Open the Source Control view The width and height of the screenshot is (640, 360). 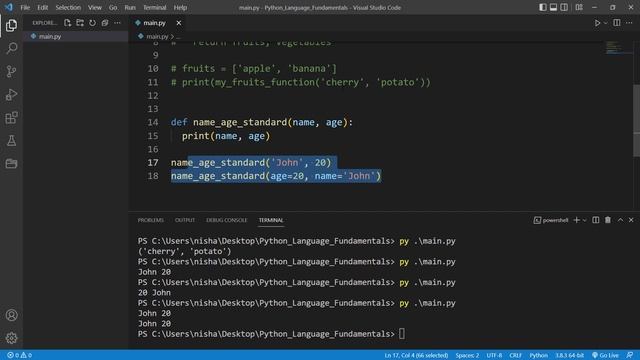[x=11, y=71]
